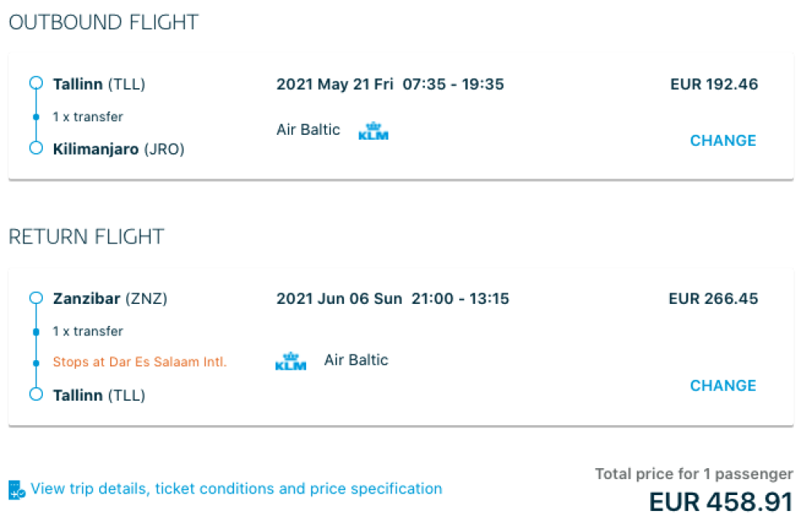Click the outbound price EUR 192.46
The image size is (812, 522).
point(714,84)
